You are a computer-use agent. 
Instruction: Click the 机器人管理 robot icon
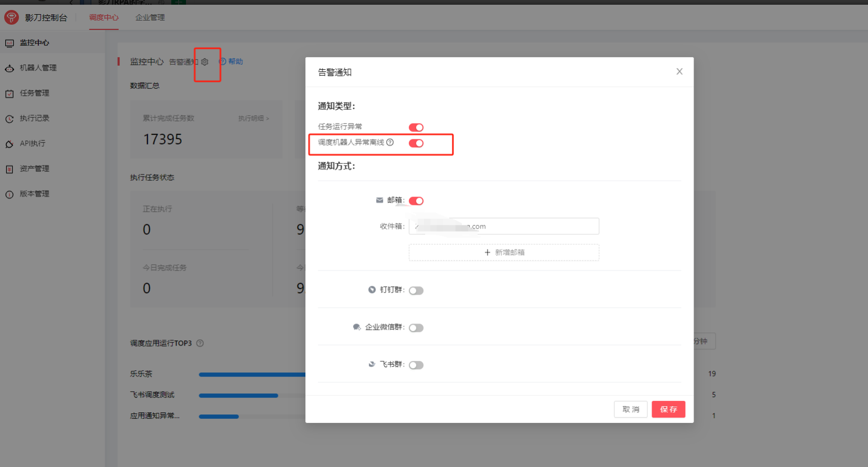(9, 68)
